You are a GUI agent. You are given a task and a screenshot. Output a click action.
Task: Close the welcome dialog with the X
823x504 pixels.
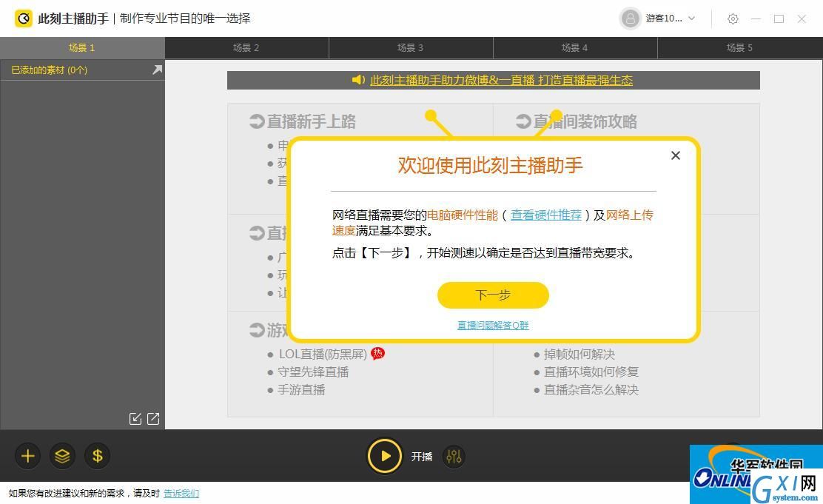coord(676,155)
